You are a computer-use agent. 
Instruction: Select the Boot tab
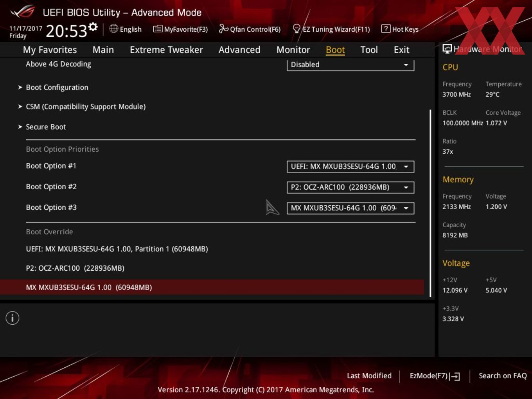(335, 50)
